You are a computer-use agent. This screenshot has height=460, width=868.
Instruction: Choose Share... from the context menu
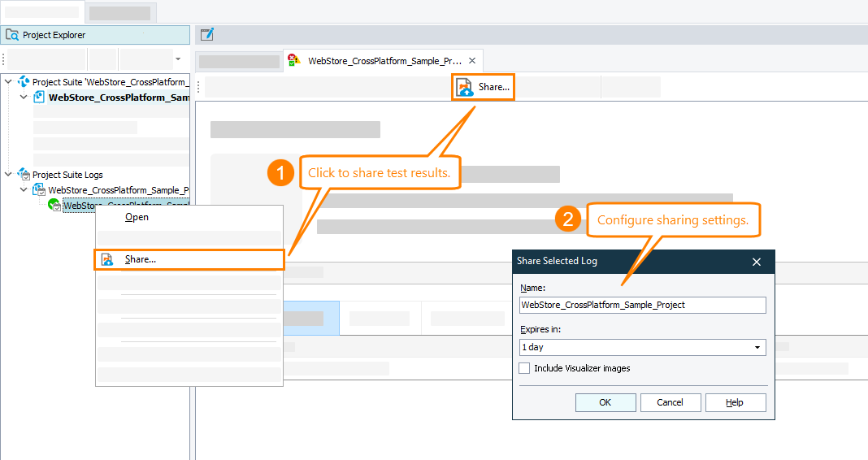pos(140,259)
